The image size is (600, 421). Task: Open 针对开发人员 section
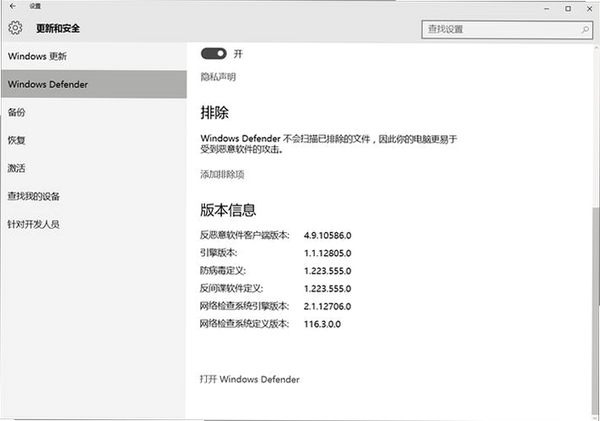pos(93,224)
